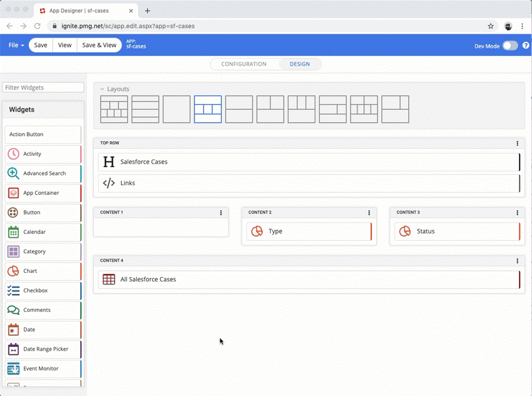Switch to the Design tab
Image resolution: width=532 pixels, height=396 pixels.
pos(299,64)
